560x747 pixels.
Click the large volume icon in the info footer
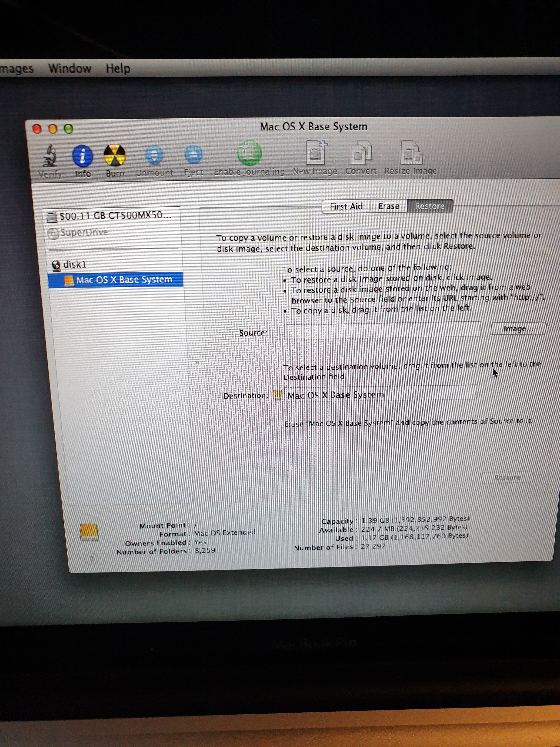click(89, 533)
